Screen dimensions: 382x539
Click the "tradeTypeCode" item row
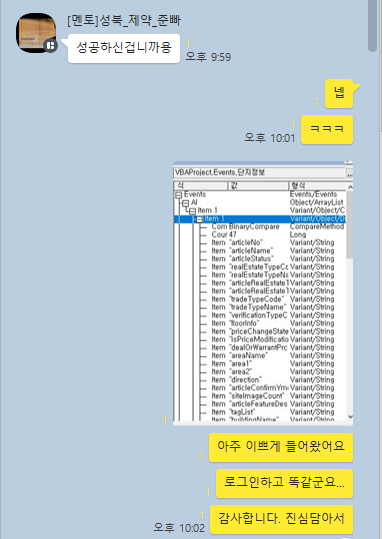pos(273,299)
